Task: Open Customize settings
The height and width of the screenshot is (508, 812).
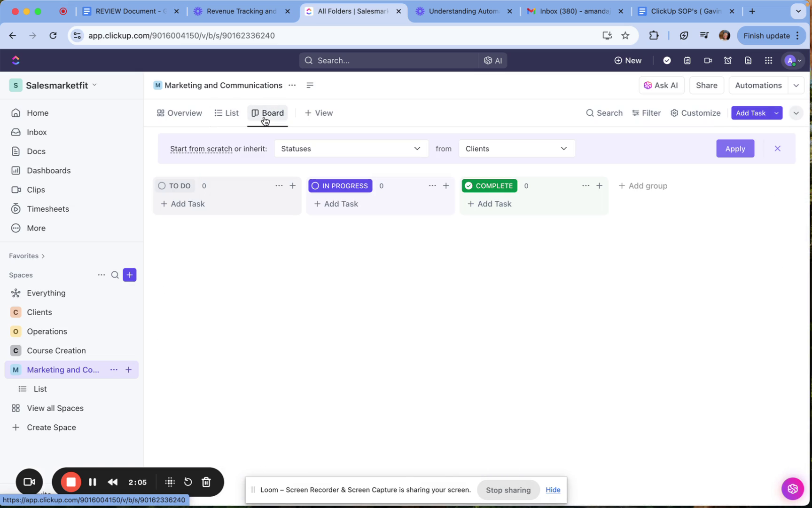Action: (x=695, y=113)
